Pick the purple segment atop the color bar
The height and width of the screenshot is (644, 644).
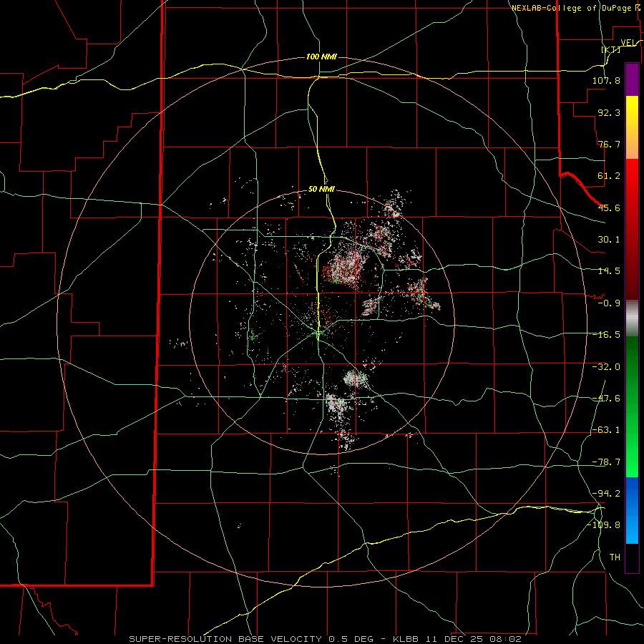click(x=632, y=79)
